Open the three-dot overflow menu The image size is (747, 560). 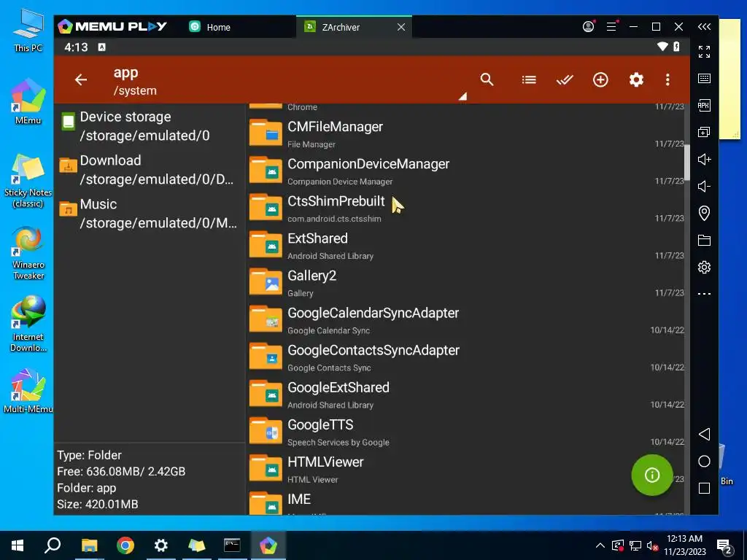tap(667, 79)
